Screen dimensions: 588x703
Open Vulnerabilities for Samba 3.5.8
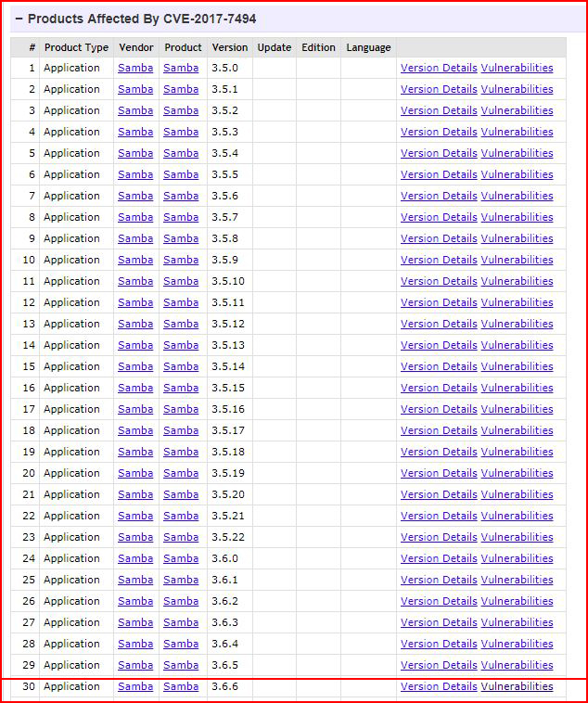(517, 238)
